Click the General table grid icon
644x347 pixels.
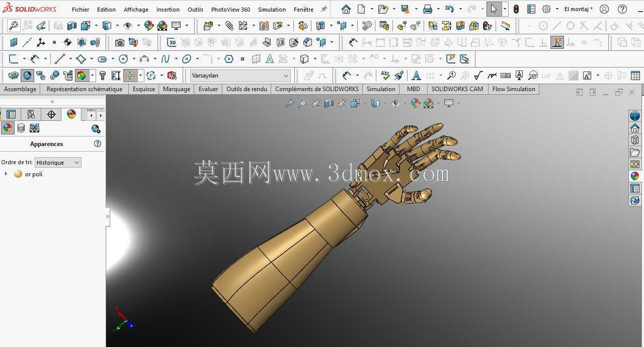[635, 76]
